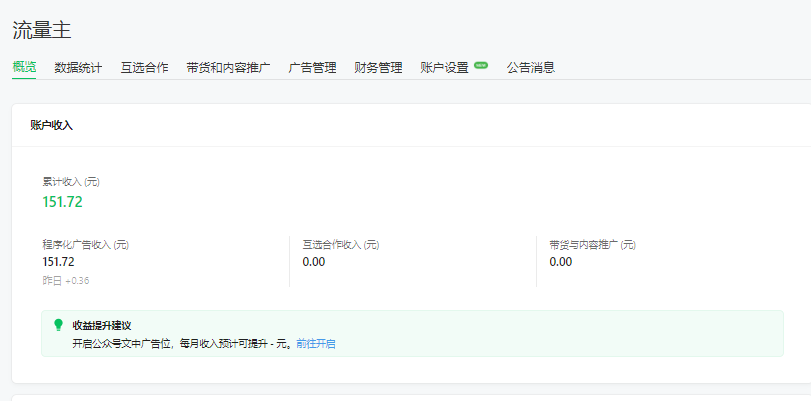This screenshot has width=811, height=401.
Task: Click the 程序化广告收入 (元) label
Action: point(85,245)
